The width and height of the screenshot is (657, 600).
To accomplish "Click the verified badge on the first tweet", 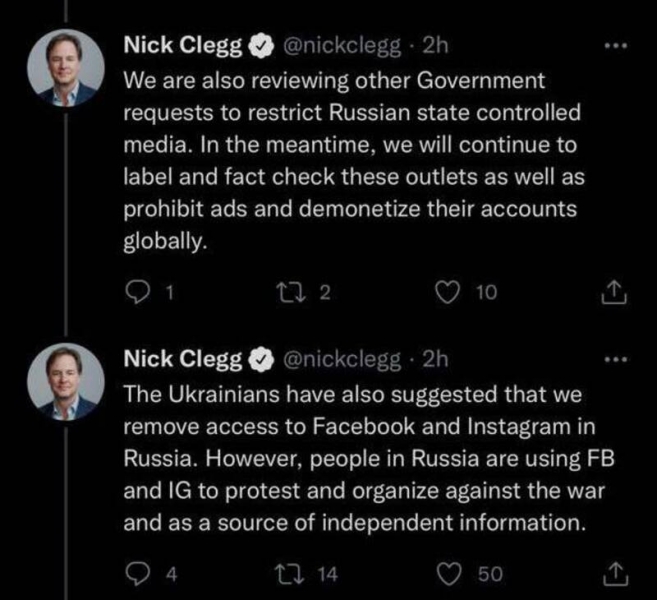I will (262, 46).
